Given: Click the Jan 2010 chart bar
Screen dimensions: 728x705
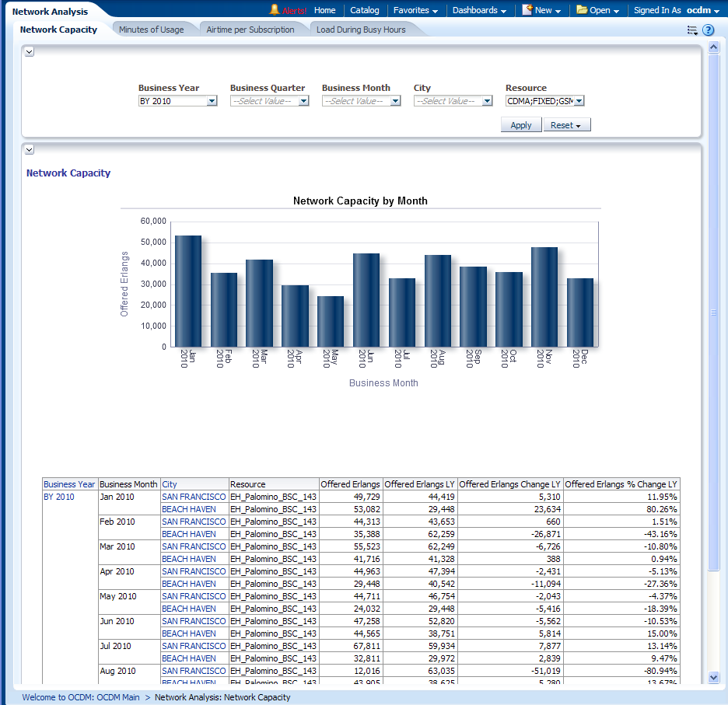Looking at the screenshot, I should pyautogui.click(x=188, y=290).
